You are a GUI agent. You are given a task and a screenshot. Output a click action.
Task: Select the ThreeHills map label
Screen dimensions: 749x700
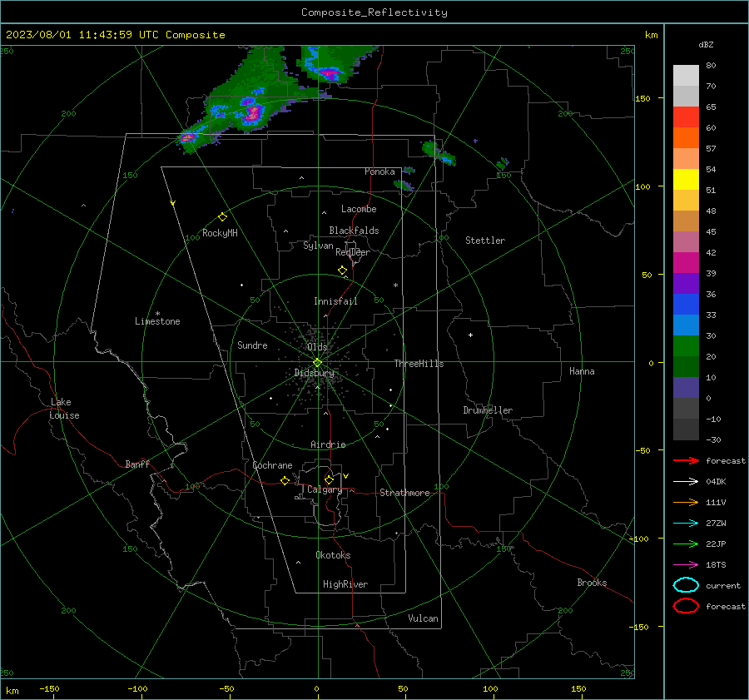pos(419,364)
